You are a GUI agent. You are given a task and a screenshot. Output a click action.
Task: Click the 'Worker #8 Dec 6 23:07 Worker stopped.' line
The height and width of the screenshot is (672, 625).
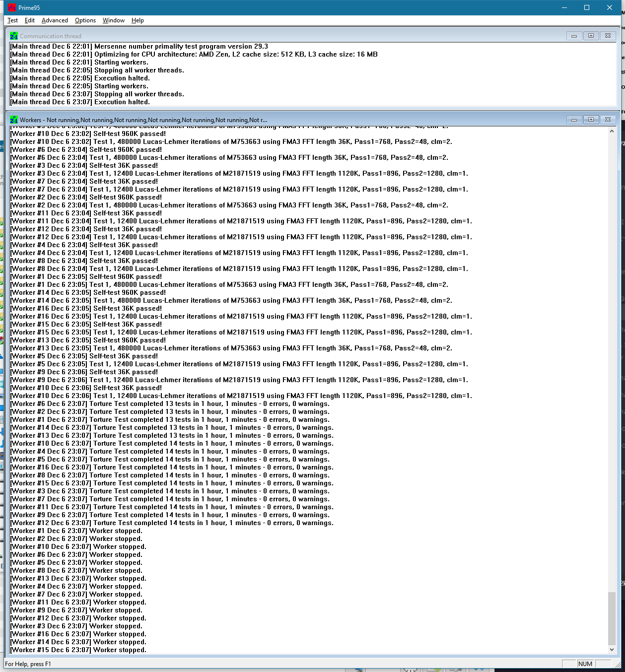[76, 570]
